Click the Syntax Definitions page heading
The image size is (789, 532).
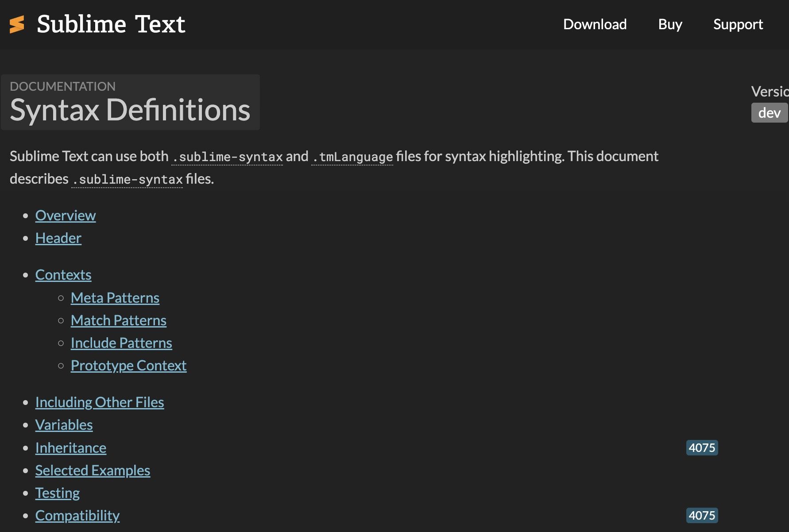pyautogui.click(x=130, y=110)
